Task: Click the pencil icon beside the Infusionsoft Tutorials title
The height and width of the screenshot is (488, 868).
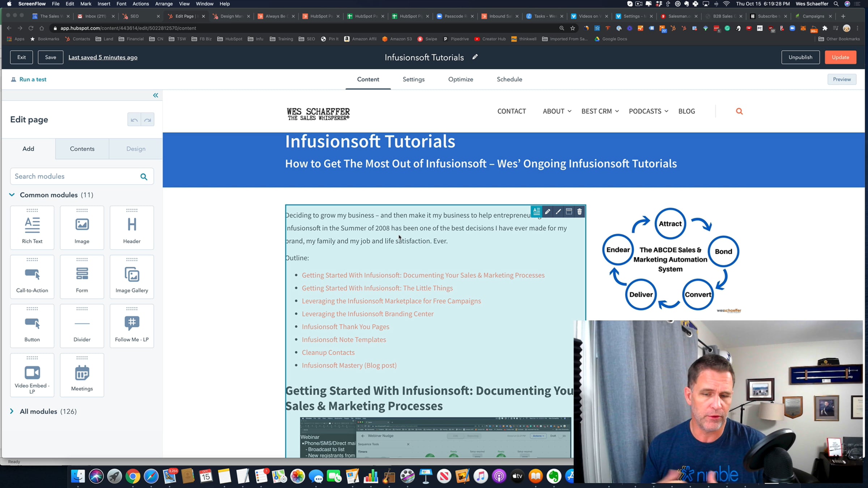Action: (475, 57)
